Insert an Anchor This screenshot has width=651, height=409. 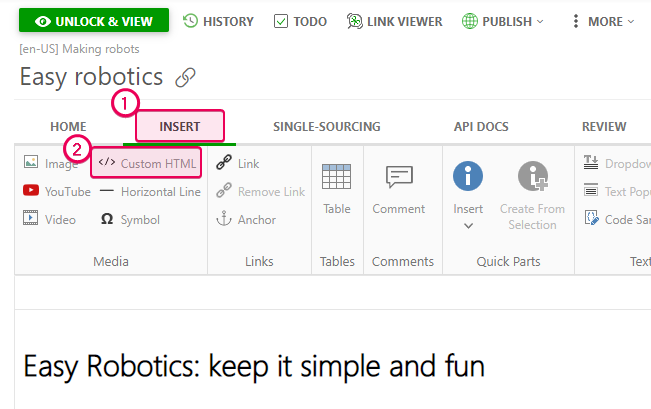(x=246, y=219)
